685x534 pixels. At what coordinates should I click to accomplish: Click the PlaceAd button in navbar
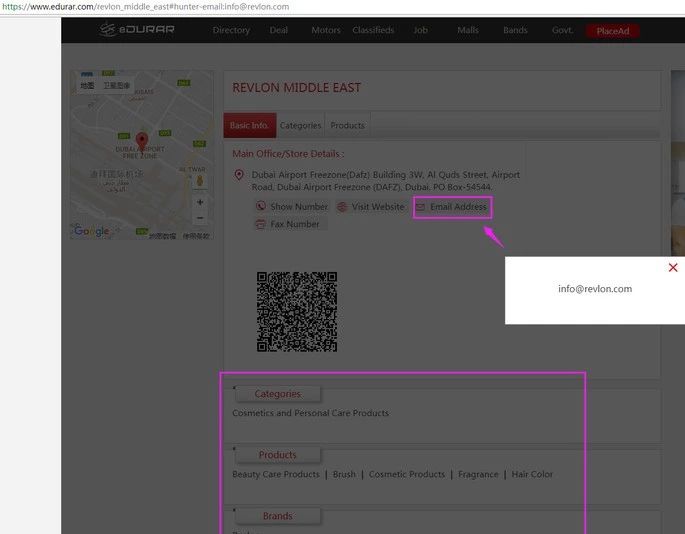click(612, 31)
